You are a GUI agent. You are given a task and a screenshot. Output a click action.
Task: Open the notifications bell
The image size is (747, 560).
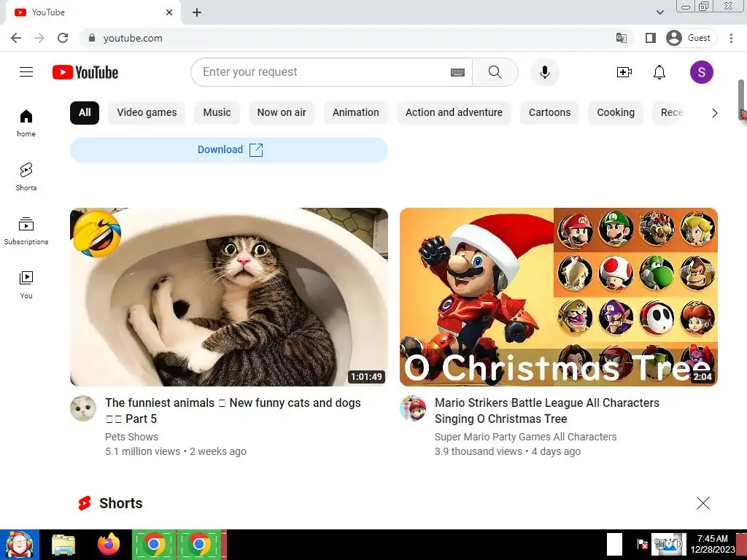[659, 72]
